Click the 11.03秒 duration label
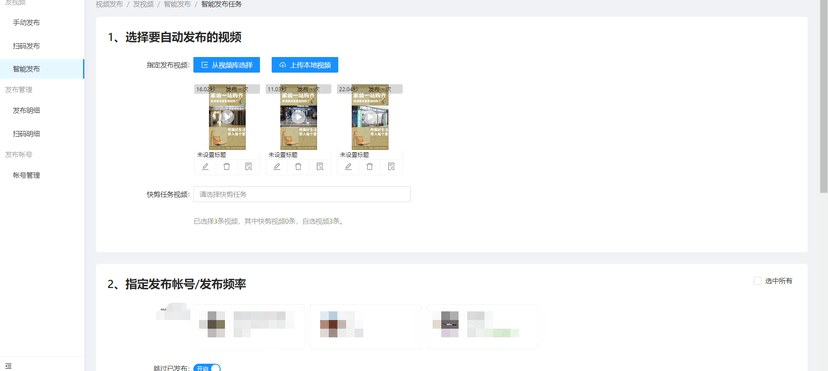 276,89
